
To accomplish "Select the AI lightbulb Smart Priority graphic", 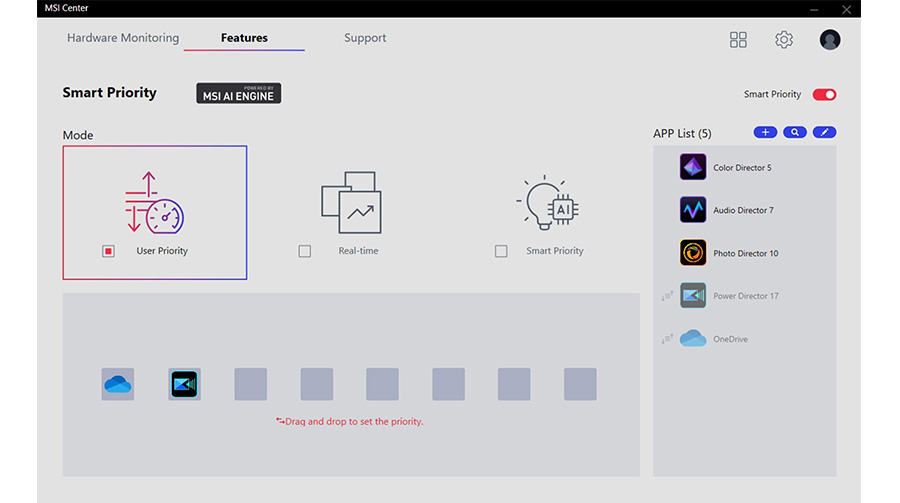I will 548,203.
